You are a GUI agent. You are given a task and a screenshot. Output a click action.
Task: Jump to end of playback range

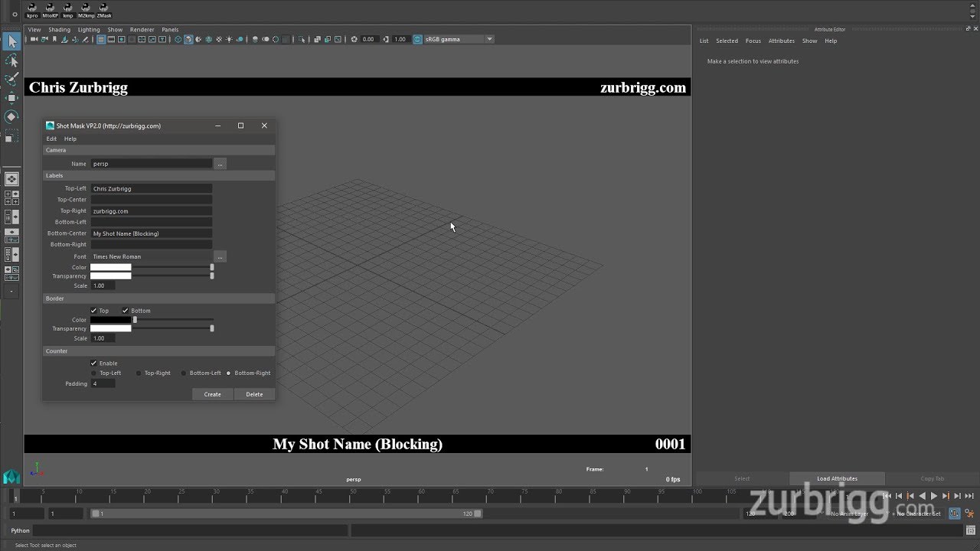(x=969, y=496)
